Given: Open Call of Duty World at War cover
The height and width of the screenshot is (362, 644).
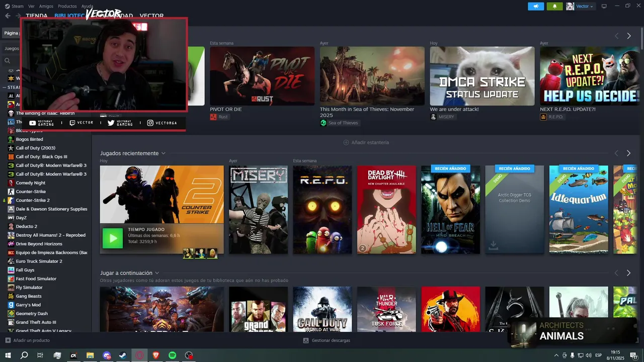Looking at the screenshot, I should point(323,309).
